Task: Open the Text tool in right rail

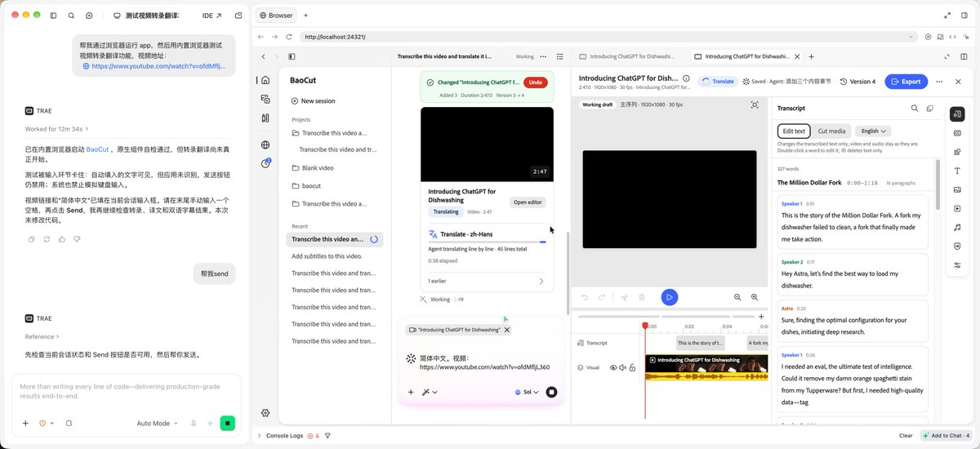Action: pyautogui.click(x=957, y=171)
